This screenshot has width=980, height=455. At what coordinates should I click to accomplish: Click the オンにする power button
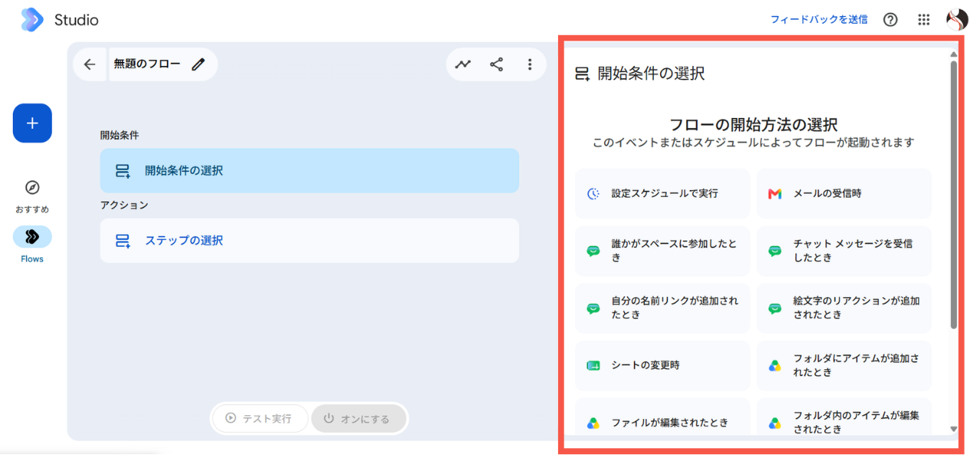(358, 419)
